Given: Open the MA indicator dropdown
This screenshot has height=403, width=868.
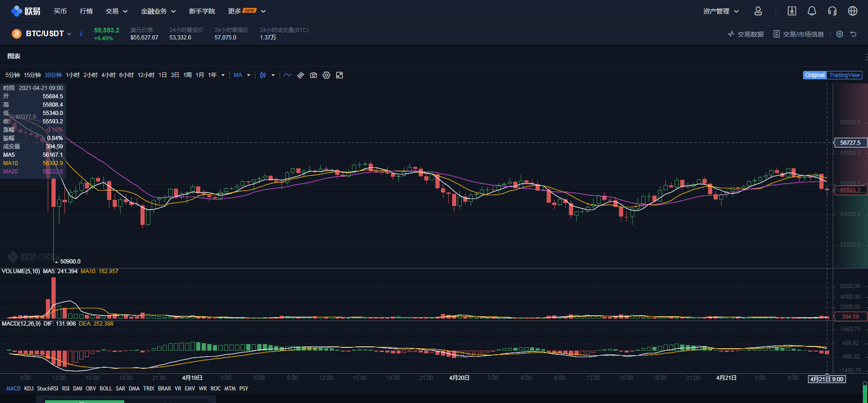Looking at the screenshot, I should coord(242,75).
